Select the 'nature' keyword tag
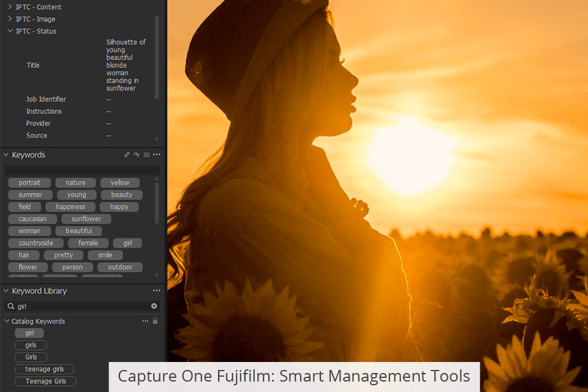This screenshot has height=392, width=588. tap(76, 183)
